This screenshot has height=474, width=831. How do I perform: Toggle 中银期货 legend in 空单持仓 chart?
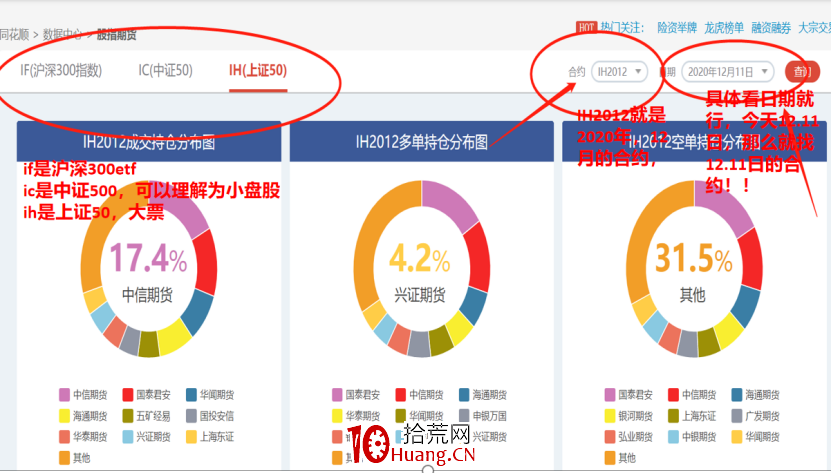(692, 437)
